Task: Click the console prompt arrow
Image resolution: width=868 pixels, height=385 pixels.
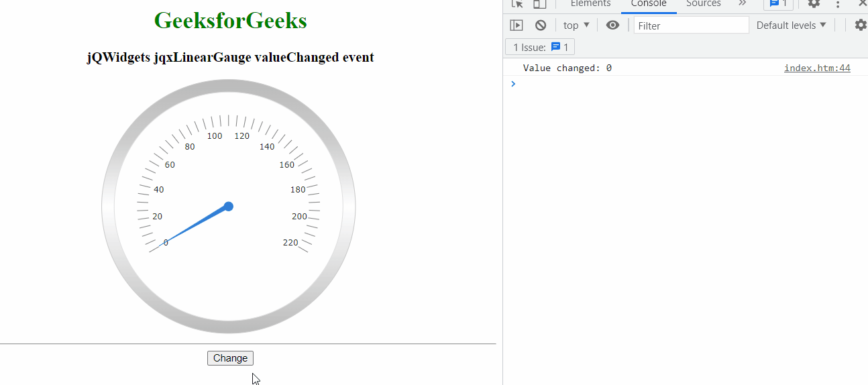Action: pyautogui.click(x=513, y=84)
